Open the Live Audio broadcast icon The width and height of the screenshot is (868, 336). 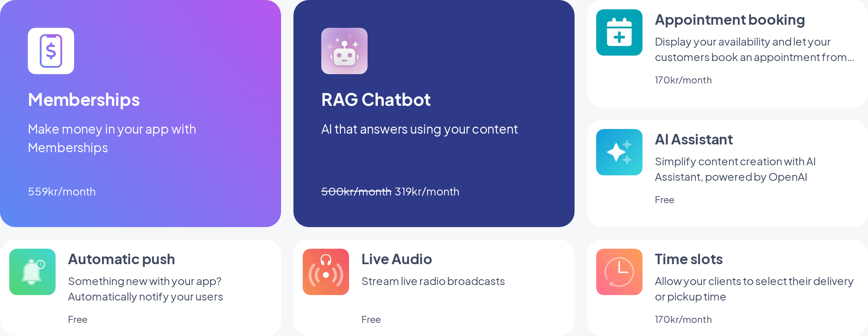pyautogui.click(x=326, y=272)
